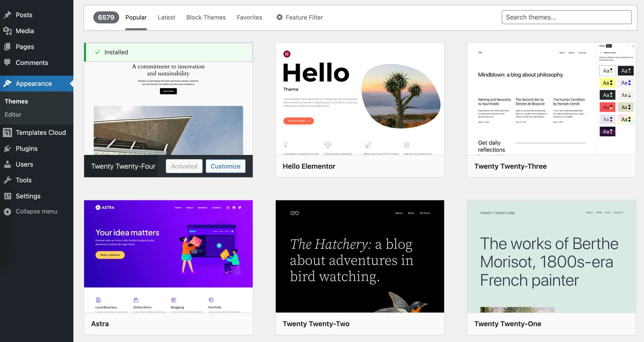
Task: Open the Posts section via pin icon
Action: pos(8,15)
